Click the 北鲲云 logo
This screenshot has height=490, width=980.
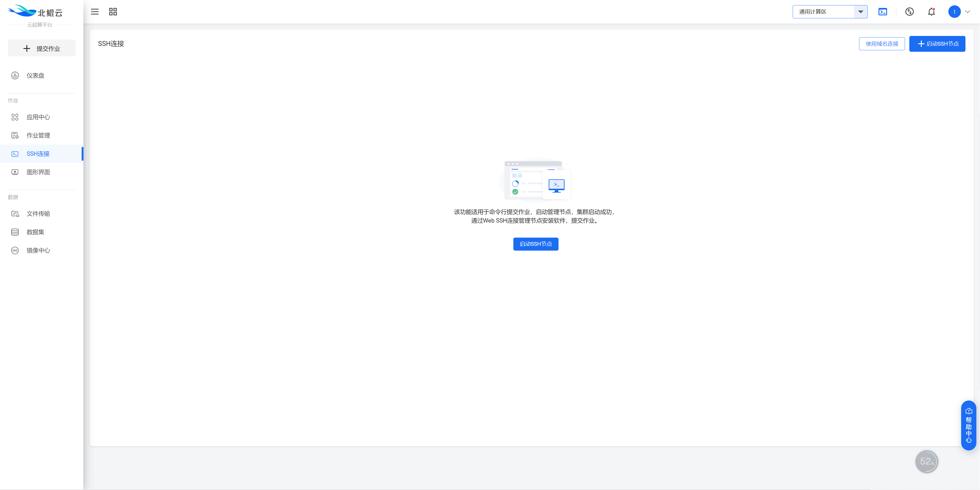coord(35,11)
